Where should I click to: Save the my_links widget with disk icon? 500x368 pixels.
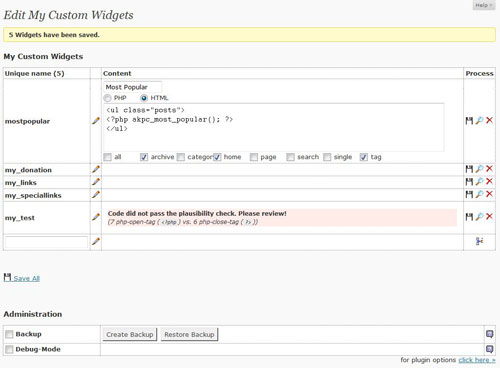click(469, 181)
